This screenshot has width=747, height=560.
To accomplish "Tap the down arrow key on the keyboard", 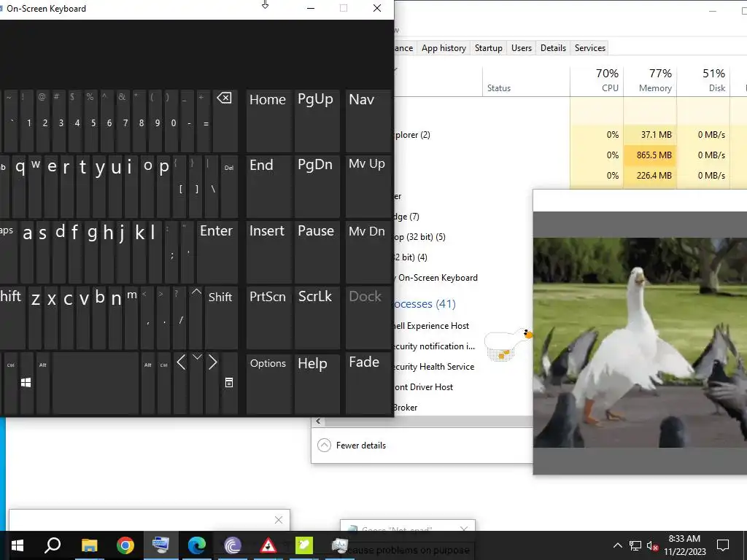I will click(x=197, y=384).
